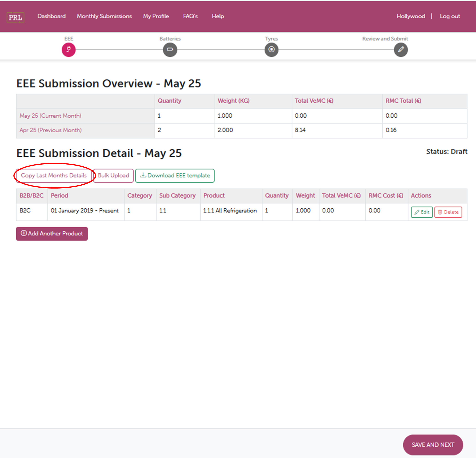476x458 pixels.
Task: Log out of the account
Action: (x=450, y=16)
